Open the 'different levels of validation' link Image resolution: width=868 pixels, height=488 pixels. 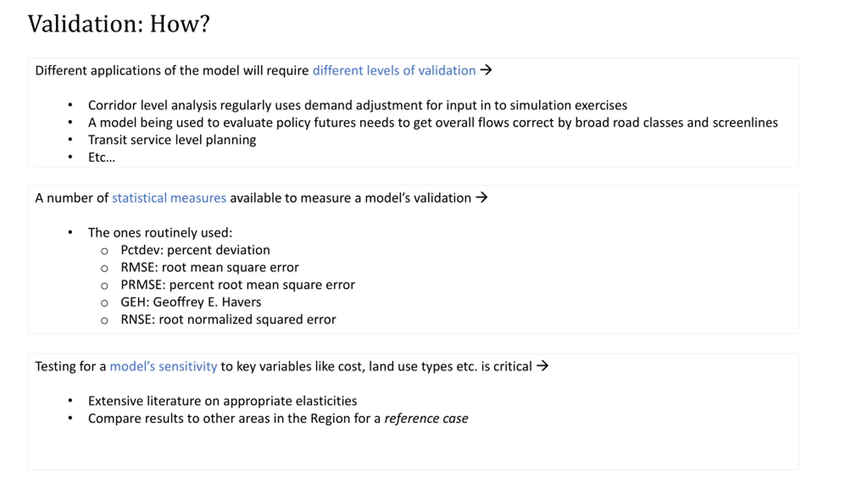[x=394, y=70]
